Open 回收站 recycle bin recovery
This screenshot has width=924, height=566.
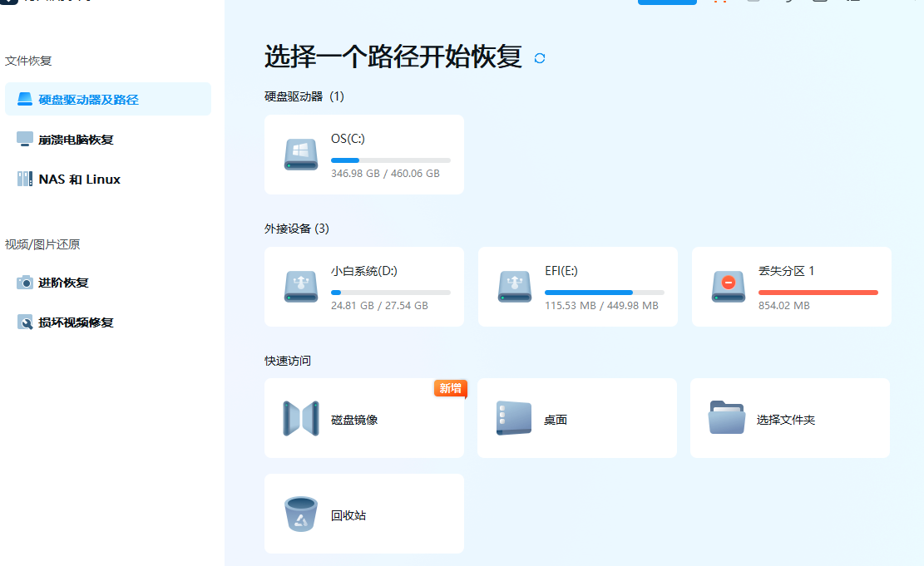(363, 514)
